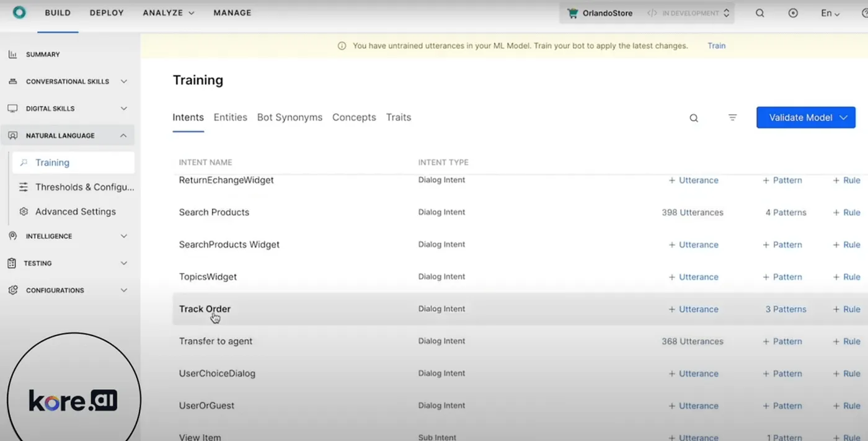
Task: Add rule to Transfer to agent intent
Action: (847, 341)
